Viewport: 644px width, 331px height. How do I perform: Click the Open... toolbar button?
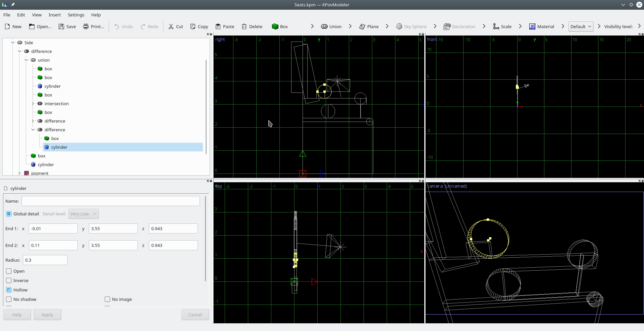[40, 26]
